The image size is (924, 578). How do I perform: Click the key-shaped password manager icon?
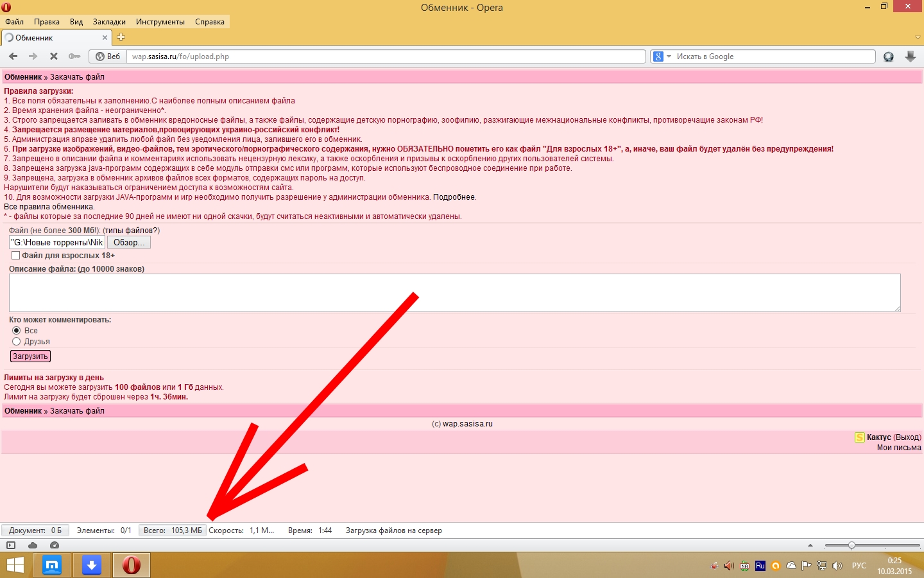74,57
